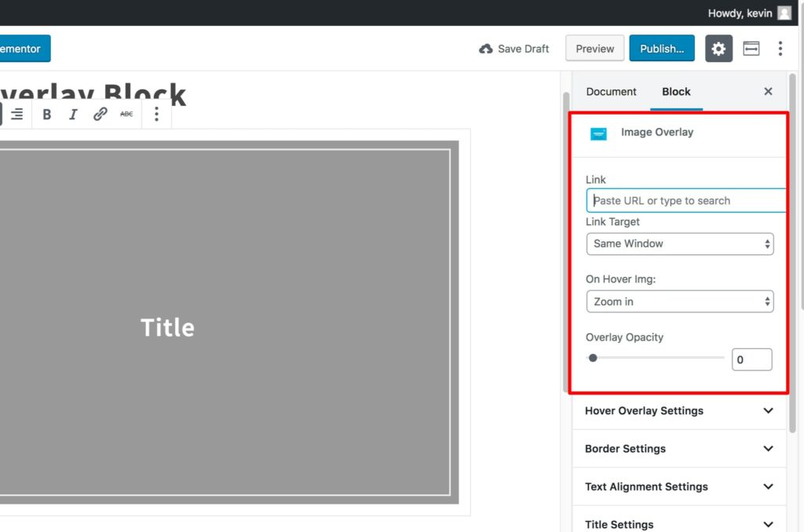Toggle the settings gear sidebar
The height and width of the screenshot is (532, 804).
pos(718,49)
